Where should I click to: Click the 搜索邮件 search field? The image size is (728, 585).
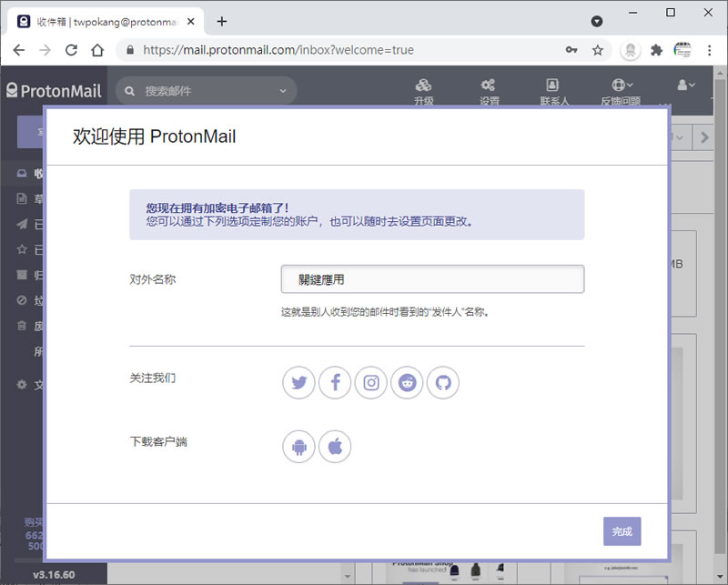point(207,91)
